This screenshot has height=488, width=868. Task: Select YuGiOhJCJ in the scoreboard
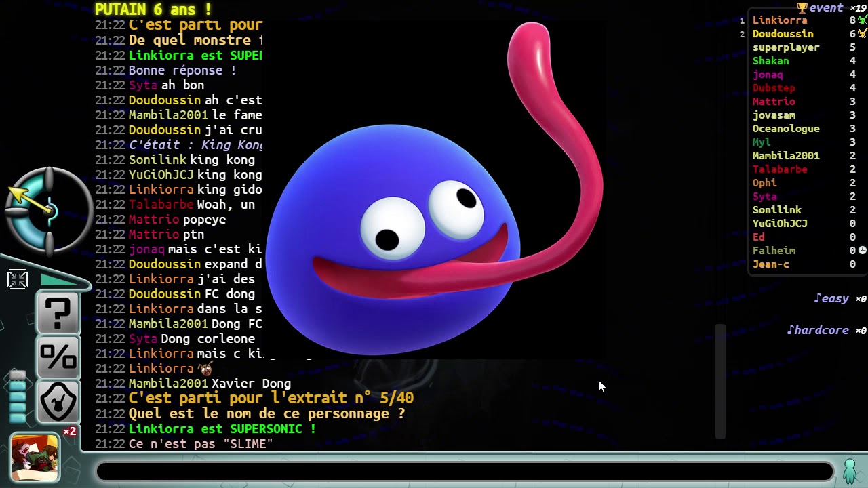click(x=780, y=224)
